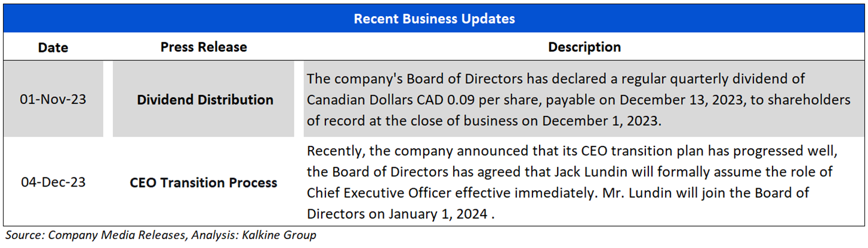
Task: Click the words Chief Executive Officer
Action: click(x=378, y=193)
